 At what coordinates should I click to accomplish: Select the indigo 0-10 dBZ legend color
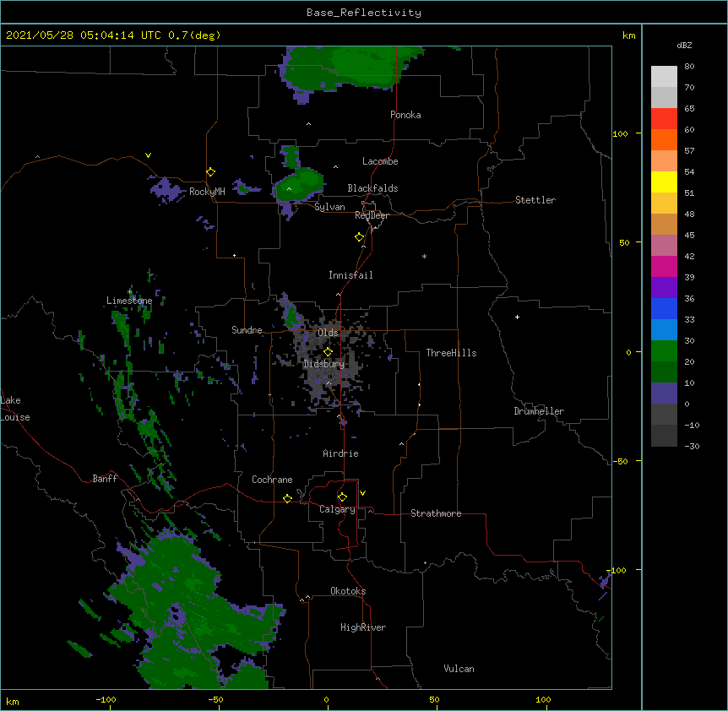click(664, 393)
